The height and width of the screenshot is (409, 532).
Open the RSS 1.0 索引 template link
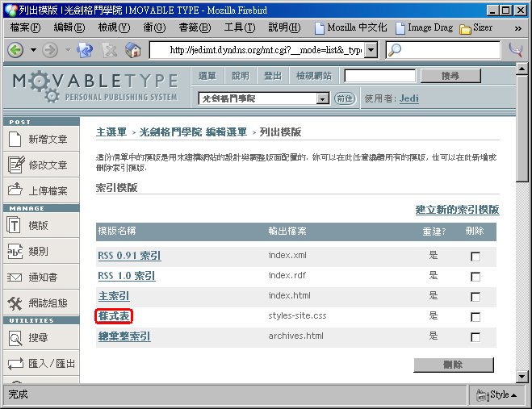click(x=127, y=276)
